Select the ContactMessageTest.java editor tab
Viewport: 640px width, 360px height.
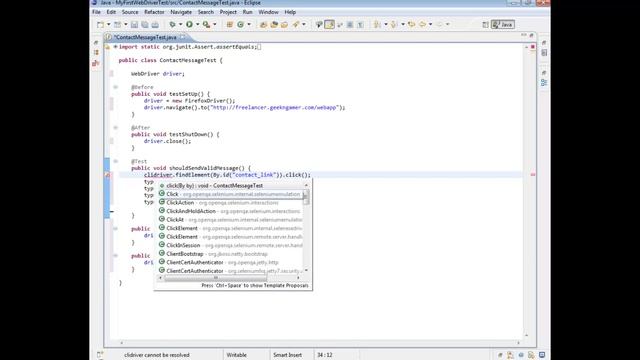tap(144, 37)
